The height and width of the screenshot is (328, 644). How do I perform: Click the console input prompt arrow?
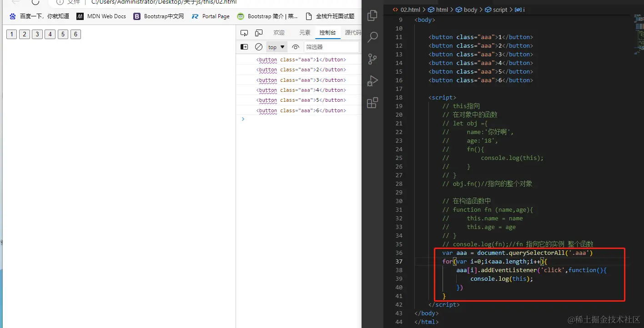(x=243, y=119)
